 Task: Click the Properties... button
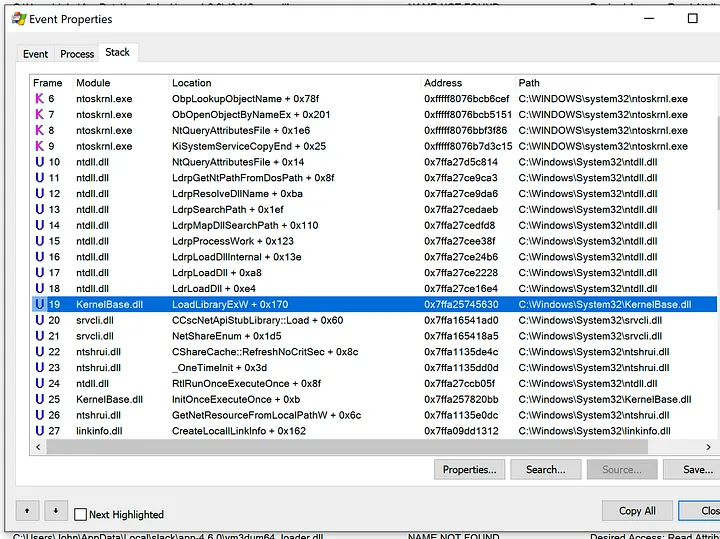click(x=469, y=469)
